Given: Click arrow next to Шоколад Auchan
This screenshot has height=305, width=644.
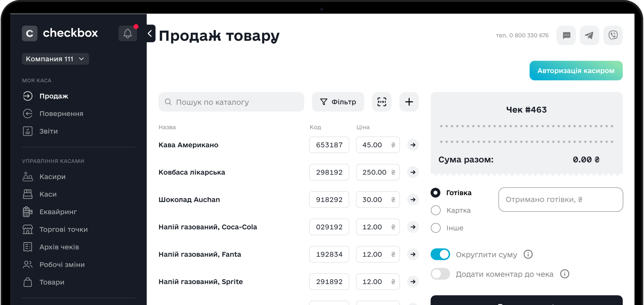Looking at the screenshot, I should [413, 200].
